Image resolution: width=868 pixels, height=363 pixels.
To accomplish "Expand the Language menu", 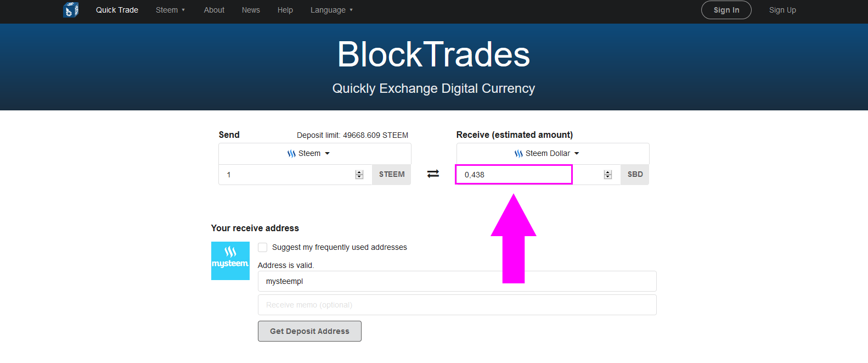I will (331, 10).
